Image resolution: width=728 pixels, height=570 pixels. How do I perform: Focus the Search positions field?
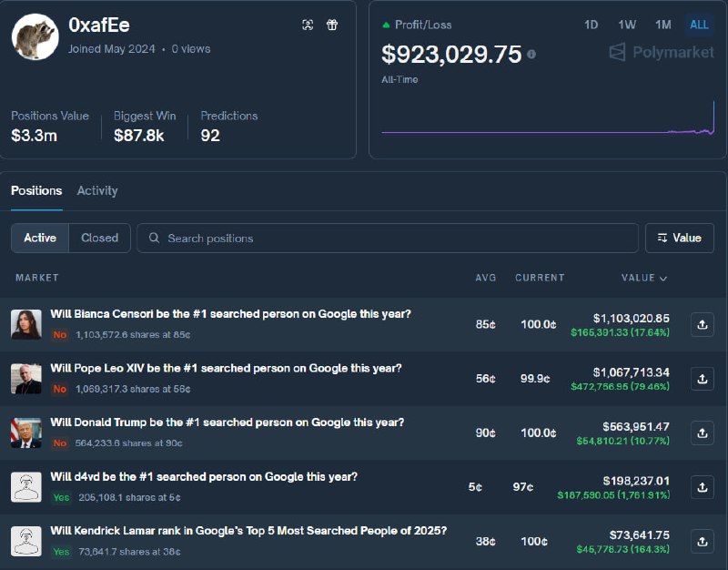(x=388, y=238)
